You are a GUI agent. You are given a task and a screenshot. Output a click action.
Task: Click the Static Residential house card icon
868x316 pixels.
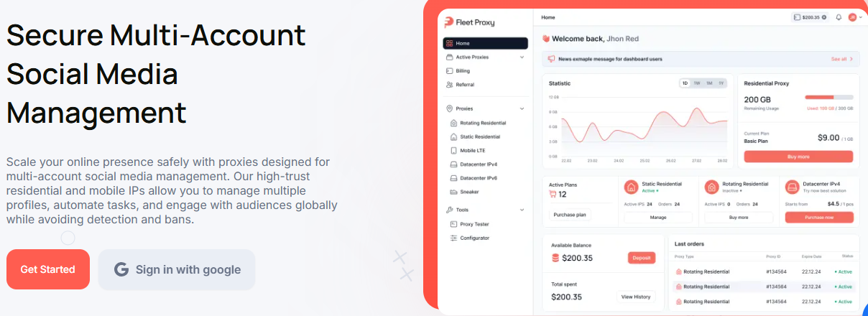[631, 187]
